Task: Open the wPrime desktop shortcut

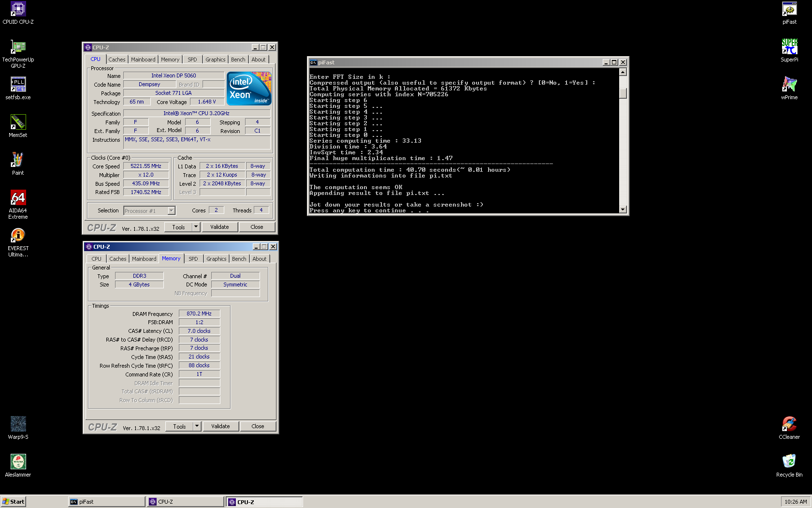Action: pos(789,89)
